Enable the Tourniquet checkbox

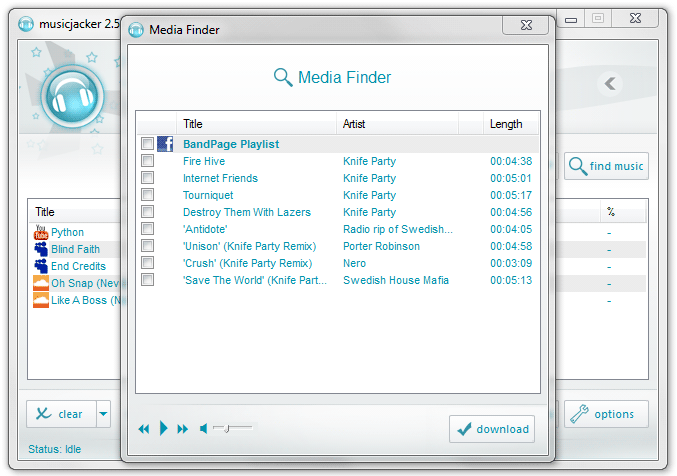point(147,194)
